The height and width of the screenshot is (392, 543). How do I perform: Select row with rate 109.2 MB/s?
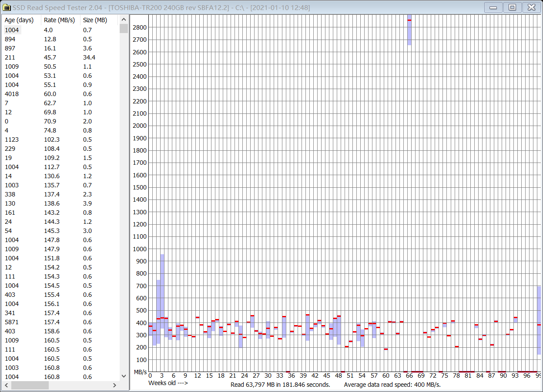pos(61,158)
